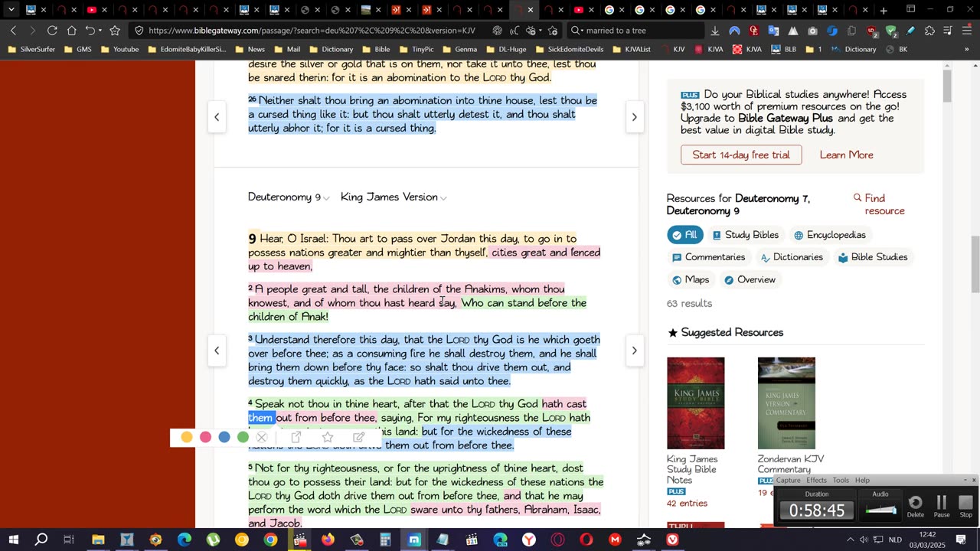The width and height of the screenshot is (980, 551).
Task: Filter resources by Bible Studies
Action: 872,257
